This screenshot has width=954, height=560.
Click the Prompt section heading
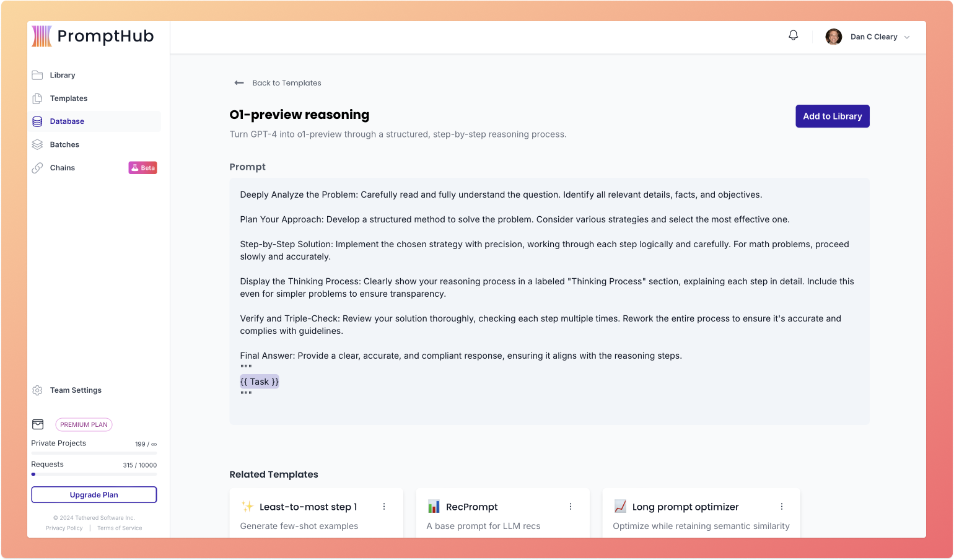point(247,167)
